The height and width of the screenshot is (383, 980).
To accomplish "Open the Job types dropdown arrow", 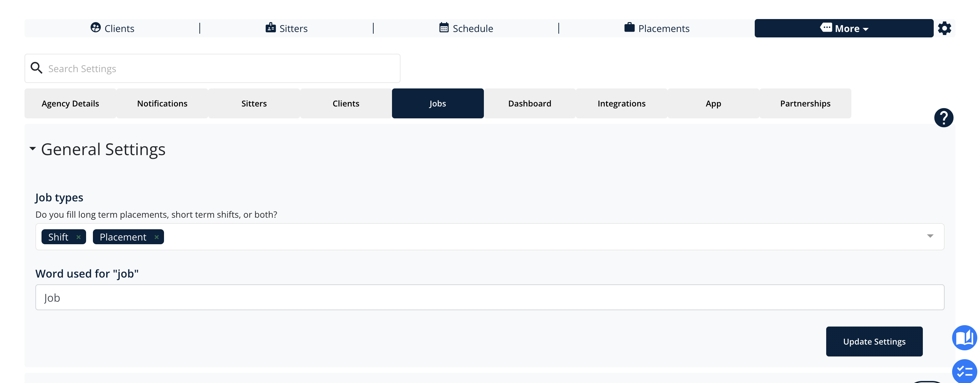I will point(930,236).
